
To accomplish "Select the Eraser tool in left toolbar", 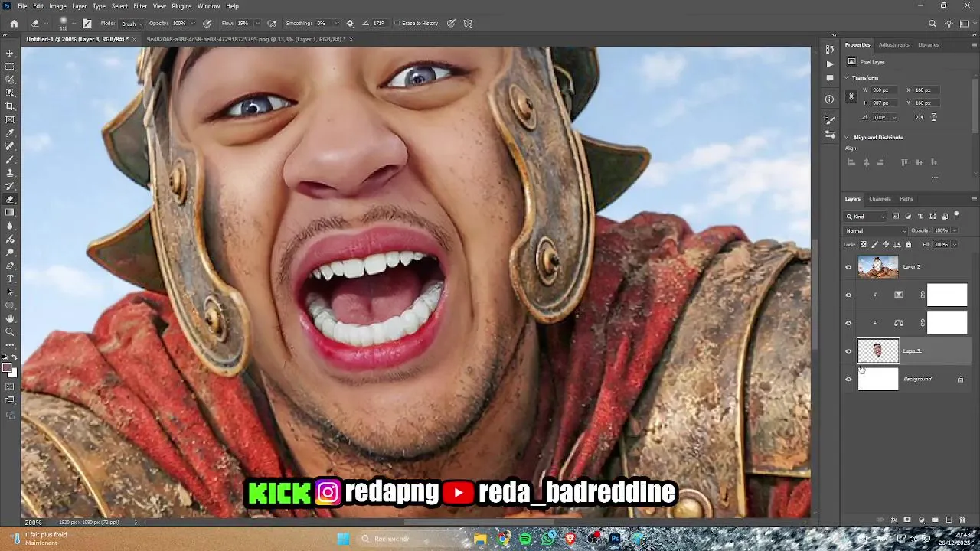I will click(10, 200).
